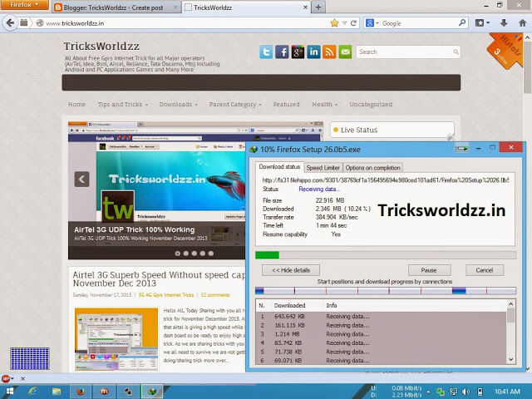The width and height of the screenshot is (532, 399).
Task: Pause the Firefox Setup download
Action: pos(429,270)
